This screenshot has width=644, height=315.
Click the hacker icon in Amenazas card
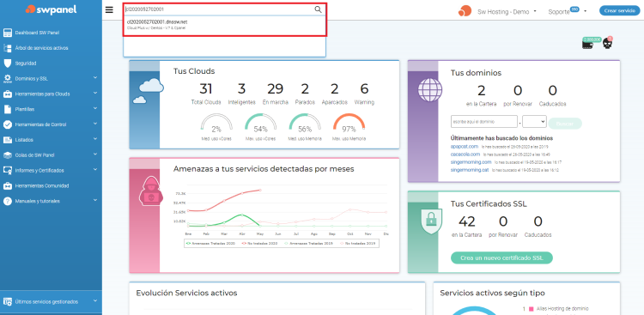(151, 192)
